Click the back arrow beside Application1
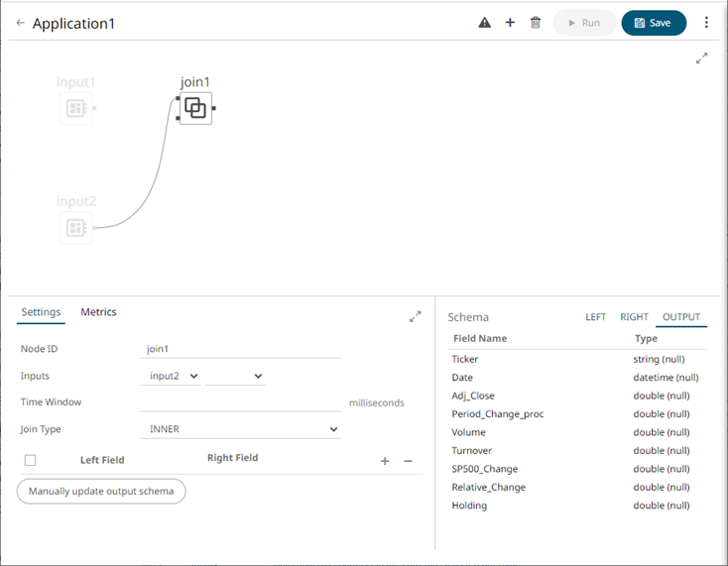This screenshot has height=566, width=728. [20, 23]
